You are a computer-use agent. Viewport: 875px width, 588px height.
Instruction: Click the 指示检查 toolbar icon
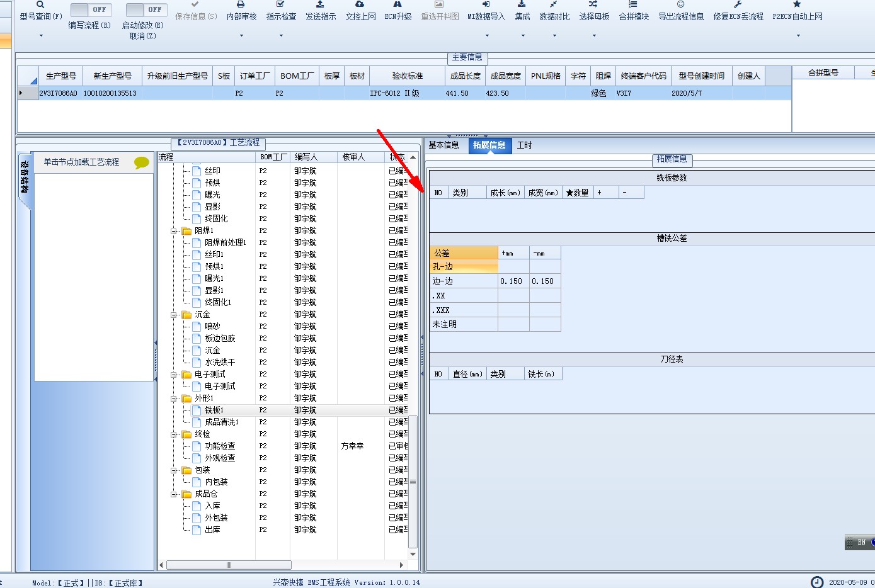[x=280, y=4]
